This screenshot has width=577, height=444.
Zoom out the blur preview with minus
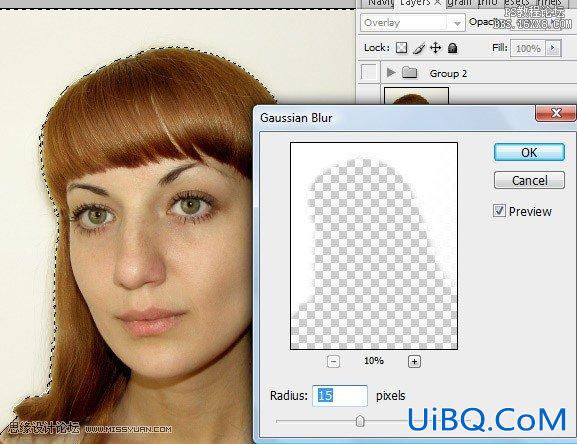tap(333, 362)
